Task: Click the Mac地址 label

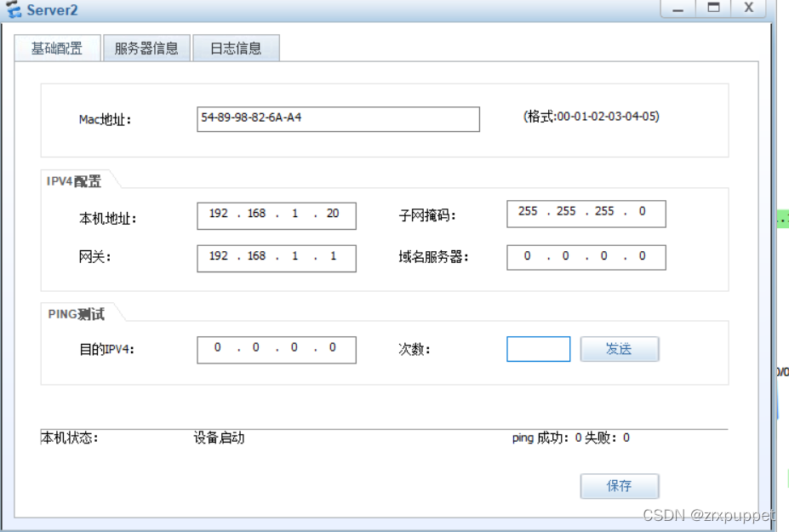Action: pyautogui.click(x=105, y=120)
